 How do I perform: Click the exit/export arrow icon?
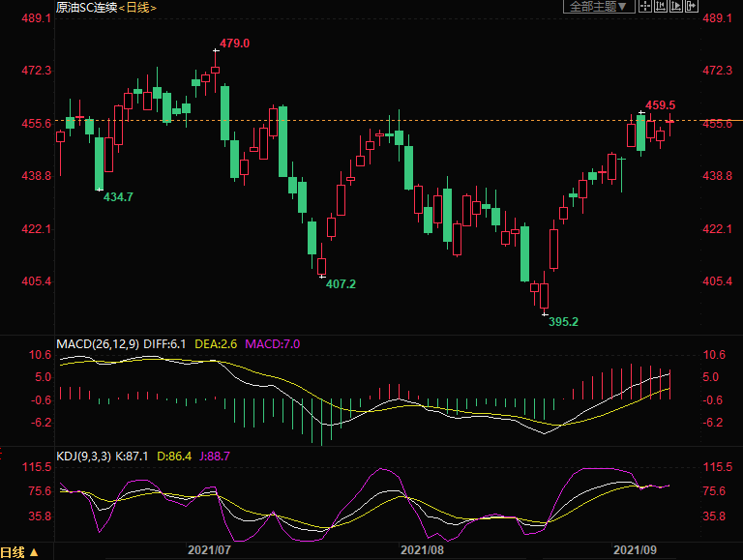pyautogui.click(x=691, y=6)
